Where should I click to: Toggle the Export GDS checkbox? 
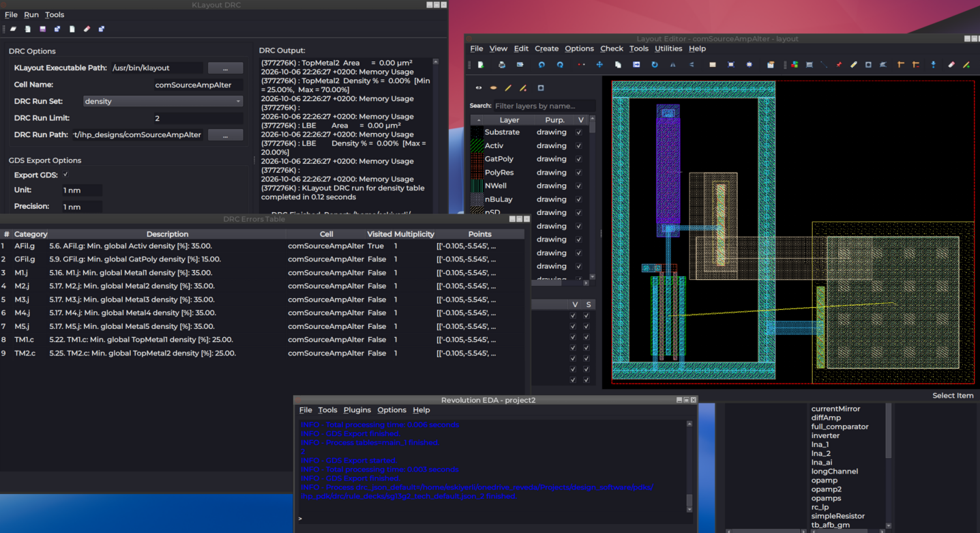66,175
